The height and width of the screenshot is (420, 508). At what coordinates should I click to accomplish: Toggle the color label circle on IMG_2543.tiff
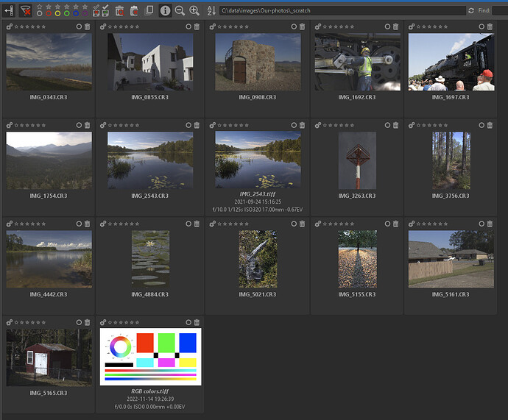tap(294, 125)
